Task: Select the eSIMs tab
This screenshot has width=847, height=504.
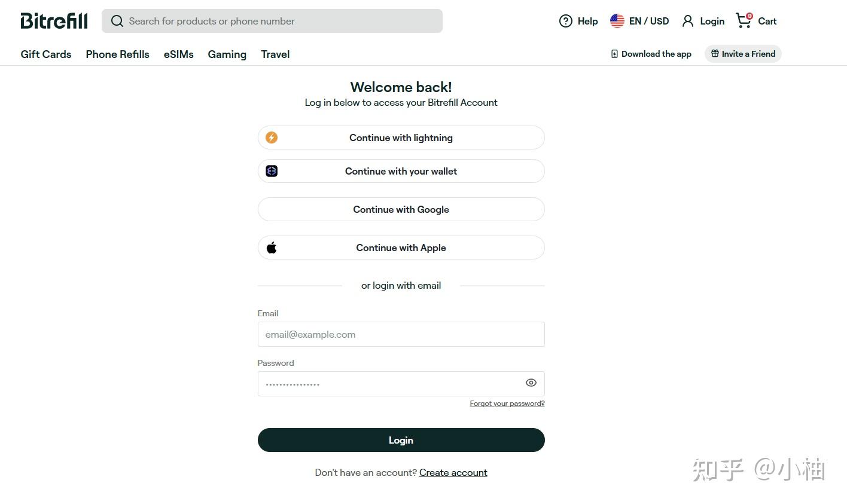Action: coord(179,54)
